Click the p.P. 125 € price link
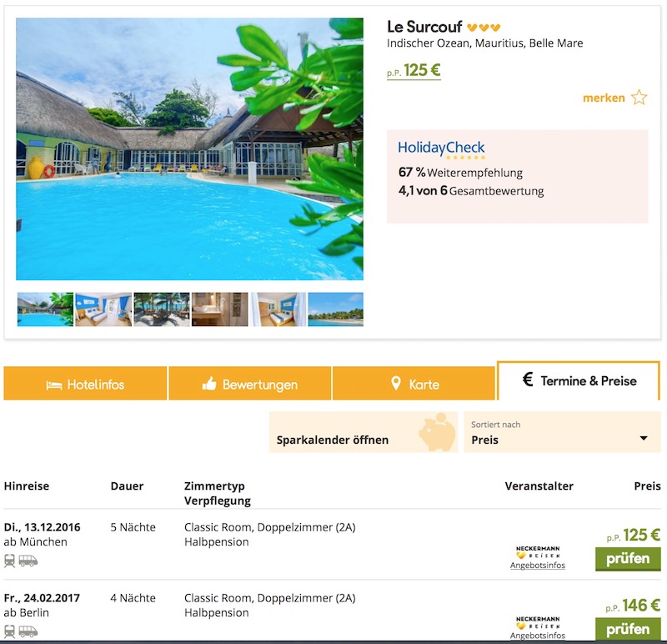Image resolution: width=667 pixels, height=644 pixels. coord(414,71)
